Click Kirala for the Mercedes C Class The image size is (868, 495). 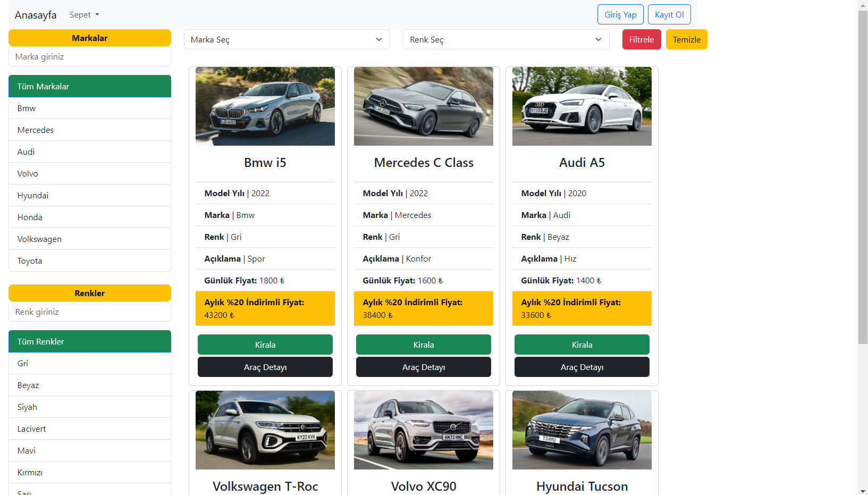424,345
